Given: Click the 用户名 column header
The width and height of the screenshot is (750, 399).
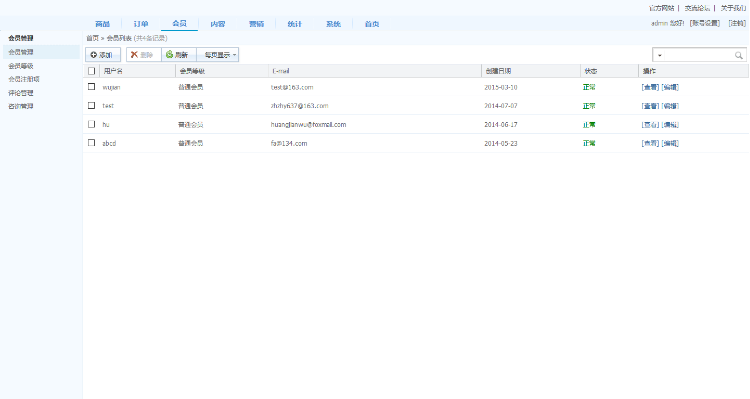Looking at the screenshot, I should point(113,71).
